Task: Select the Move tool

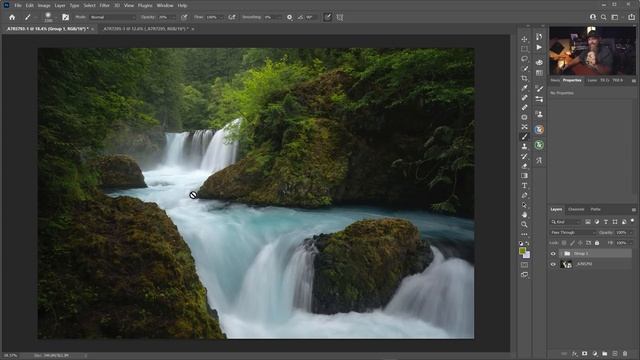Action: coord(524,39)
